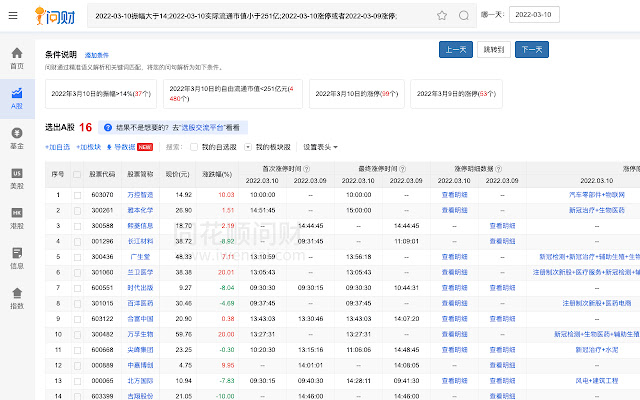This screenshot has width=640, height=400.
Task: Select A股 in the sidebar
Action: tap(17, 98)
